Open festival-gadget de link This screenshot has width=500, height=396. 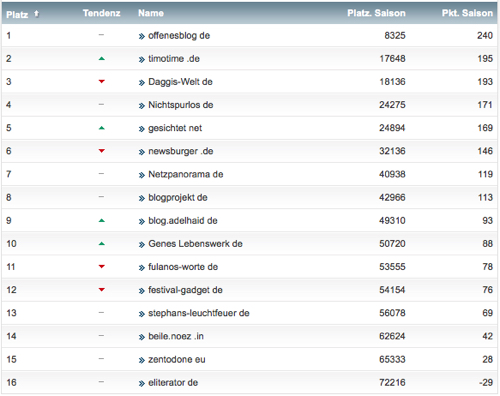185,290
